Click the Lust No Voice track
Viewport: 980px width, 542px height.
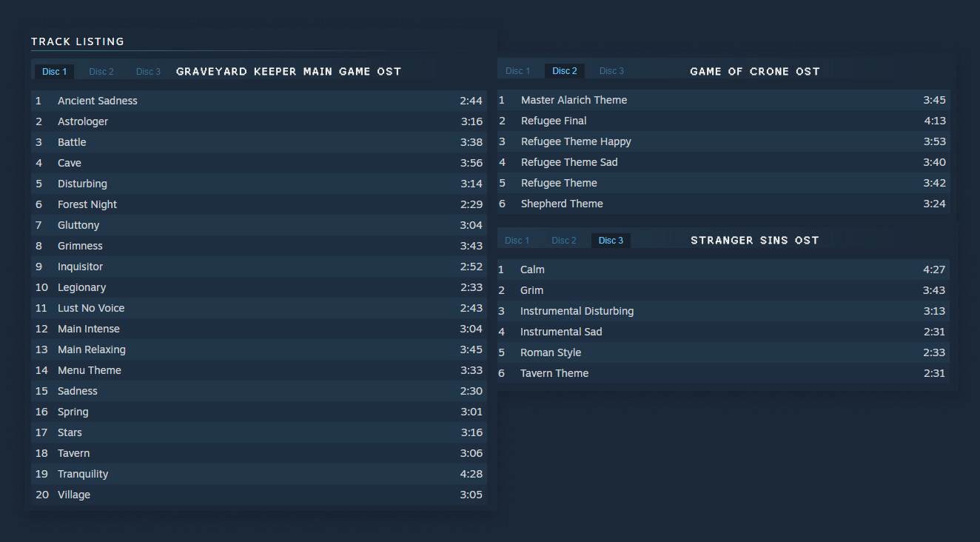point(91,308)
